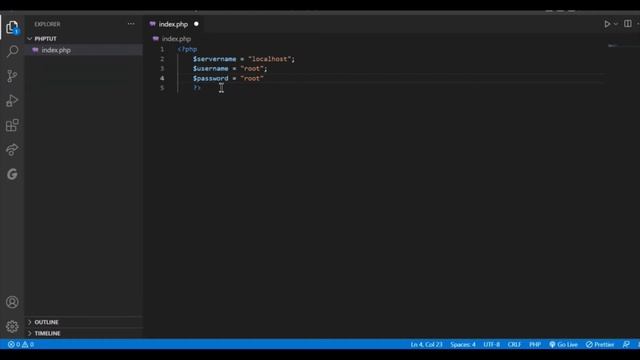Start Go Live server
The image size is (640, 360).
click(x=563, y=344)
